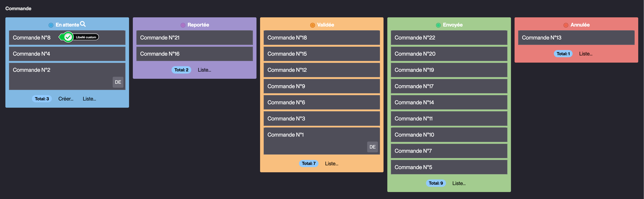Click the red status dot of Annulée
Viewport: 644px width, 199px height.
pos(566,25)
